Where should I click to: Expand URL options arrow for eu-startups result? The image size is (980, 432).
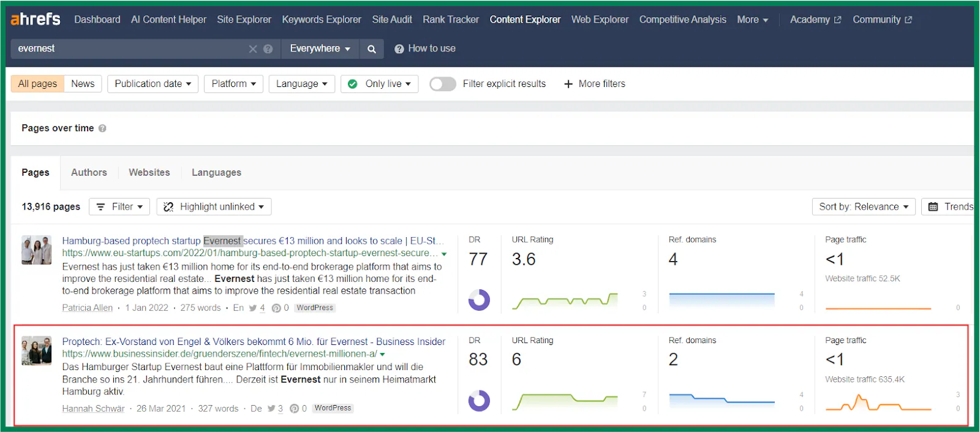[x=444, y=254]
